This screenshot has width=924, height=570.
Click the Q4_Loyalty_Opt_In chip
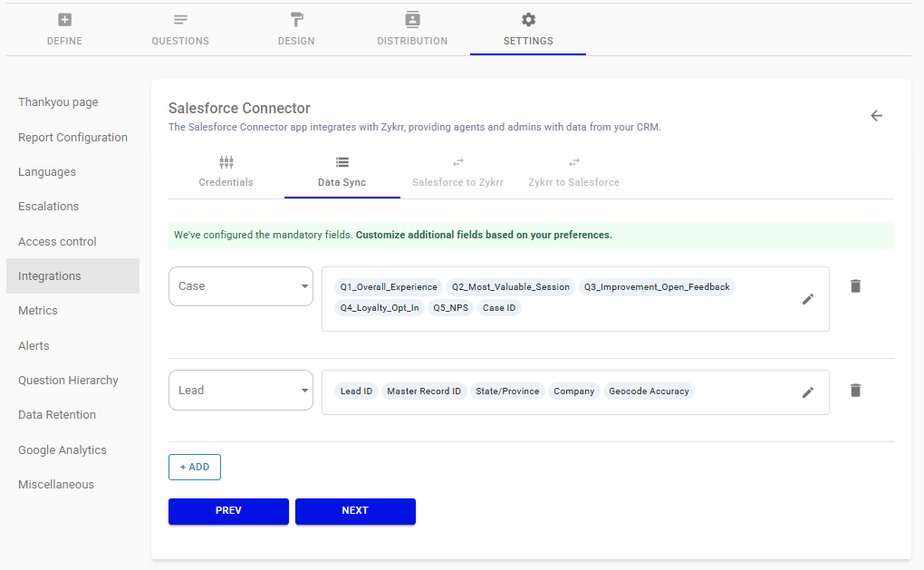coord(380,308)
